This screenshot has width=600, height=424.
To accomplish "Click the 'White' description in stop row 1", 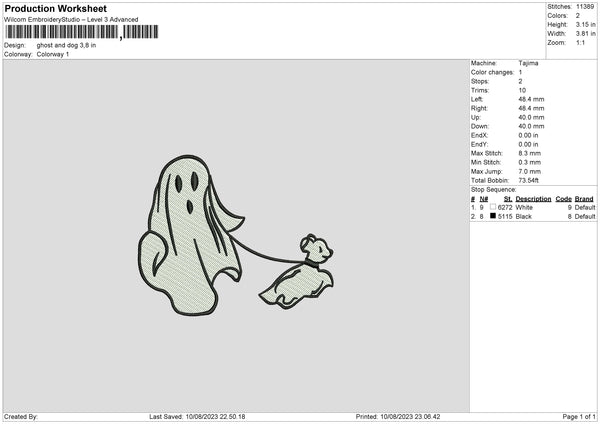I will 524,207.
